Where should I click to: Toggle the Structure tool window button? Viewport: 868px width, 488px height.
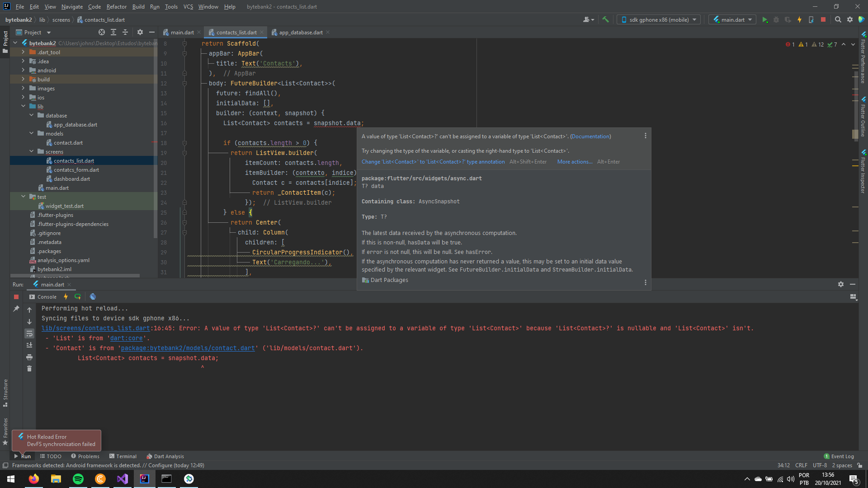click(5, 392)
